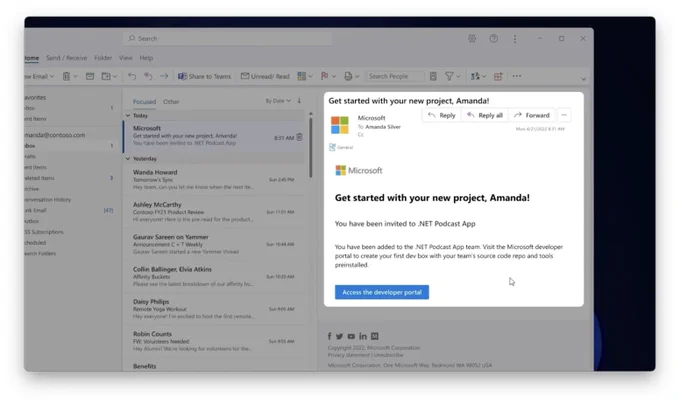Expand the Filter dropdown arrow

click(x=458, y=77)
